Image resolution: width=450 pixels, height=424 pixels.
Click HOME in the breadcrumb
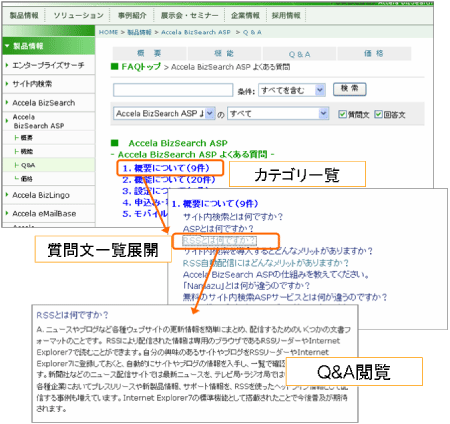point(109,32)
